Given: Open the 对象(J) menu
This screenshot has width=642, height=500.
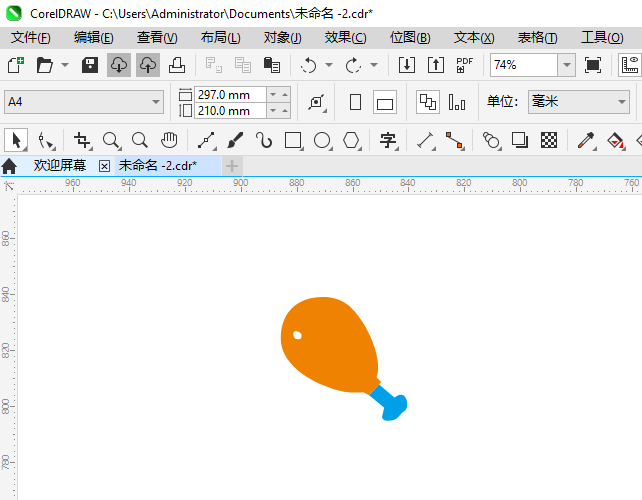Looking at the screenshot, I should click(x=283, y=38).
